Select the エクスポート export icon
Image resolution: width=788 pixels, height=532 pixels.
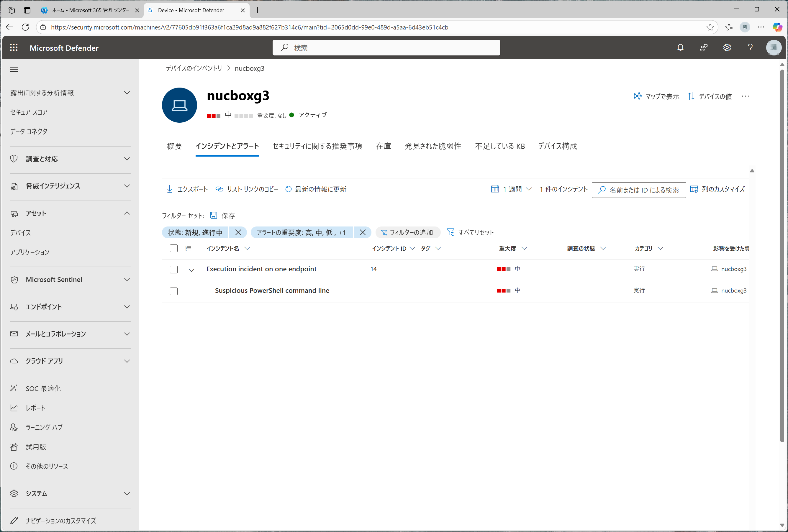pos(170,189)
